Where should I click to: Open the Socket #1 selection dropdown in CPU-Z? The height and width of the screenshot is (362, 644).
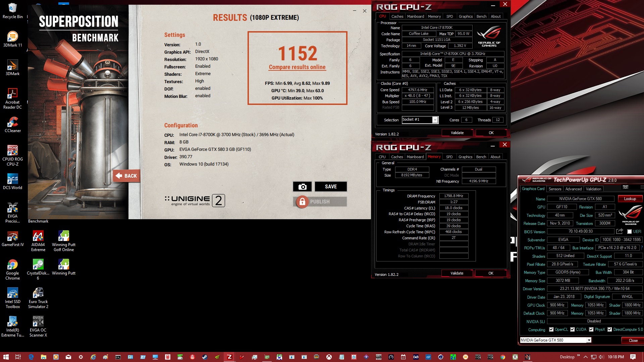coord(435,120)
